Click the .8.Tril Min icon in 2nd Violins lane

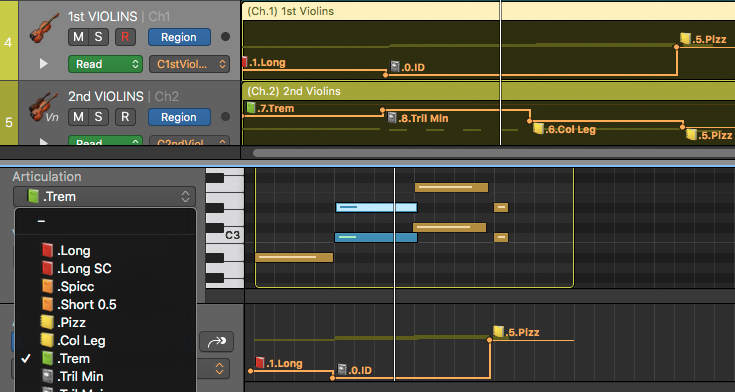tap(392, 117)
